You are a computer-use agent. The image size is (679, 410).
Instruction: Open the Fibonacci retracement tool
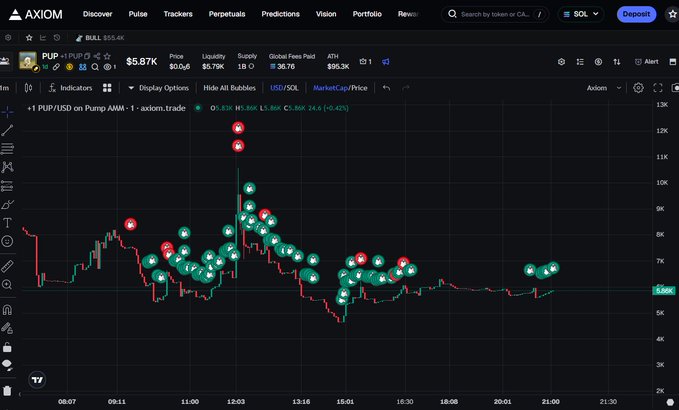(x=7, y=149)
